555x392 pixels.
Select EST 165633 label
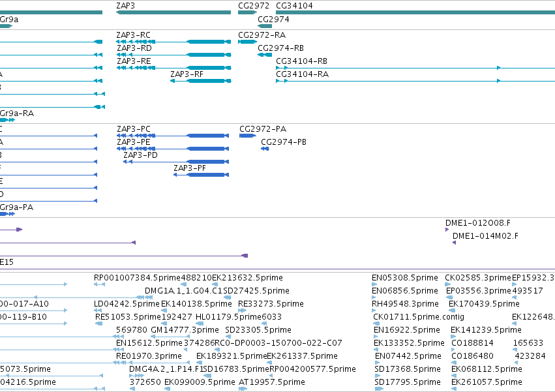coord(528,343)
